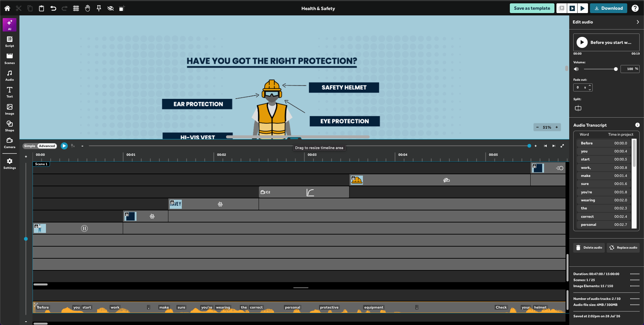Open the Camera tool
The height and width of the screenshot is (325, 644).
(x=9, y=143)
